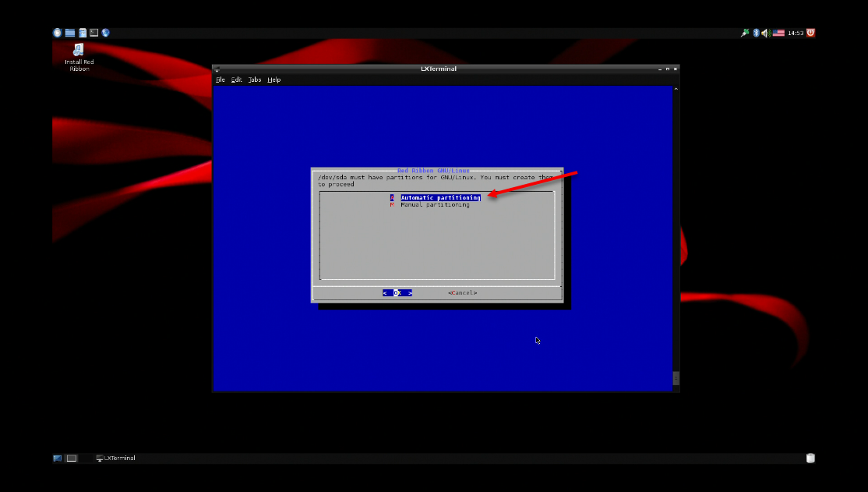Screen dimensions: 868x492
Task: Click the network connection tray icon
Action: click(x=745, y=33)
